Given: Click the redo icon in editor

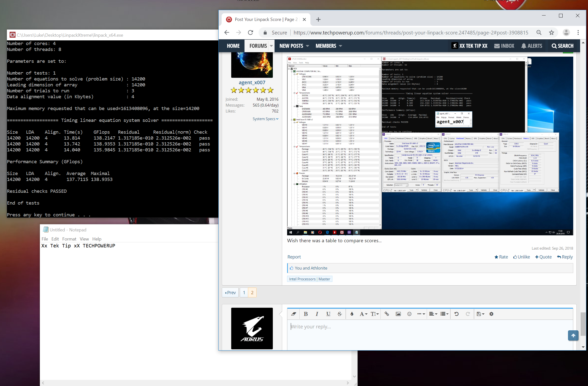Looking at the screenshot, I should [468, 314].
